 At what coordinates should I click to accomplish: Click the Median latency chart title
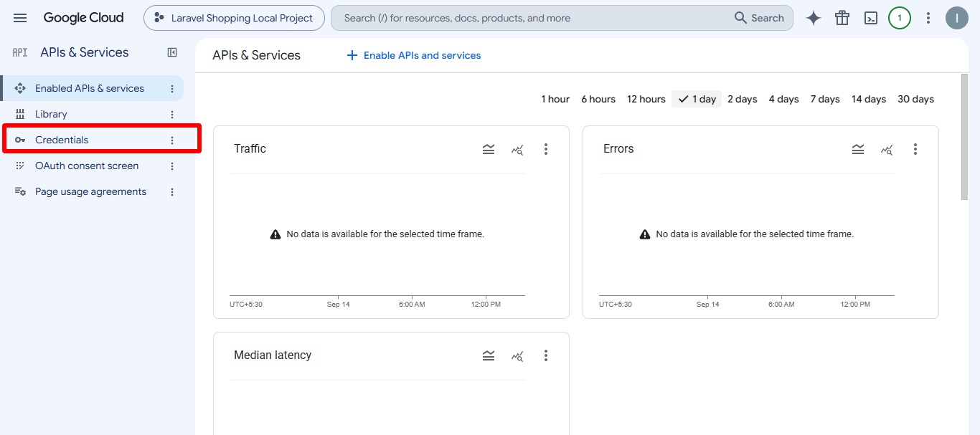[x=273, y=355]
